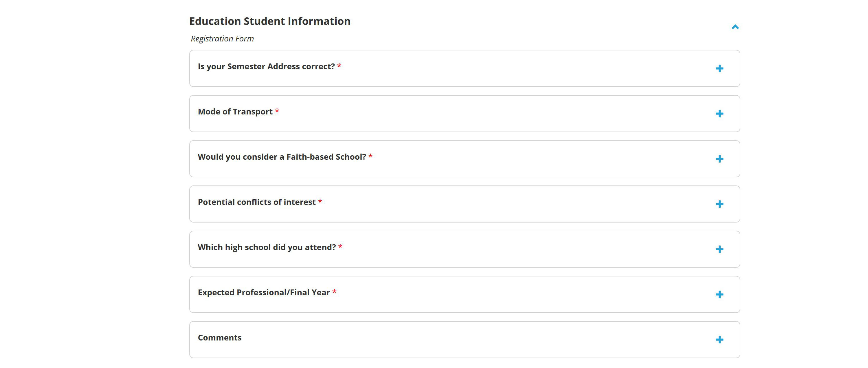Viewport: 868px width, 368px height.
Task: Select 'Which high school did you attend?' text
Action: point(267,247)
